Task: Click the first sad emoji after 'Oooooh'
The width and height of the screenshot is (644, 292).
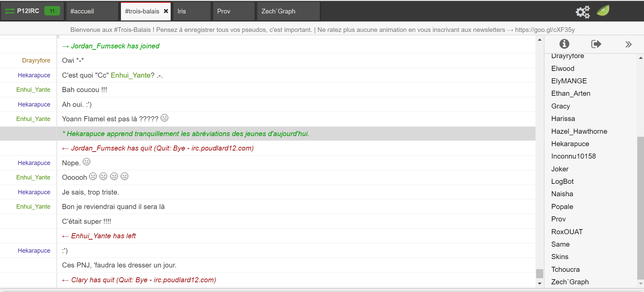Action: pos(93,176)
